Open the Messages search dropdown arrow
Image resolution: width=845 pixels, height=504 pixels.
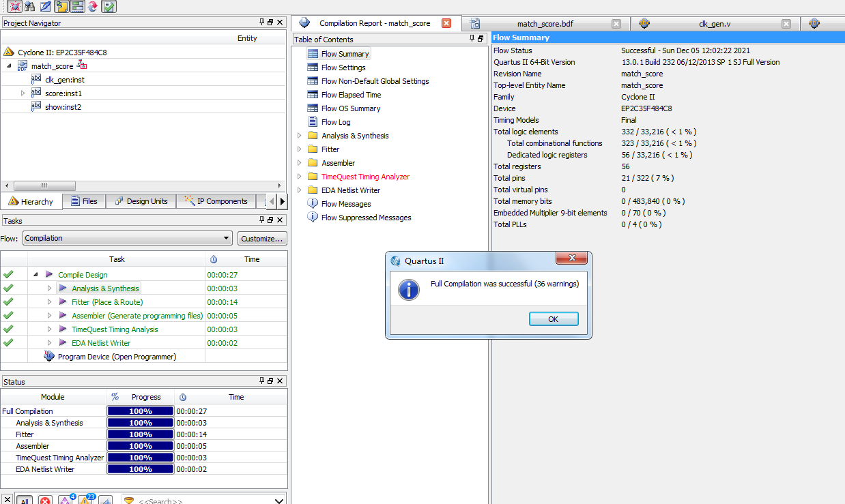coord(278,501)
